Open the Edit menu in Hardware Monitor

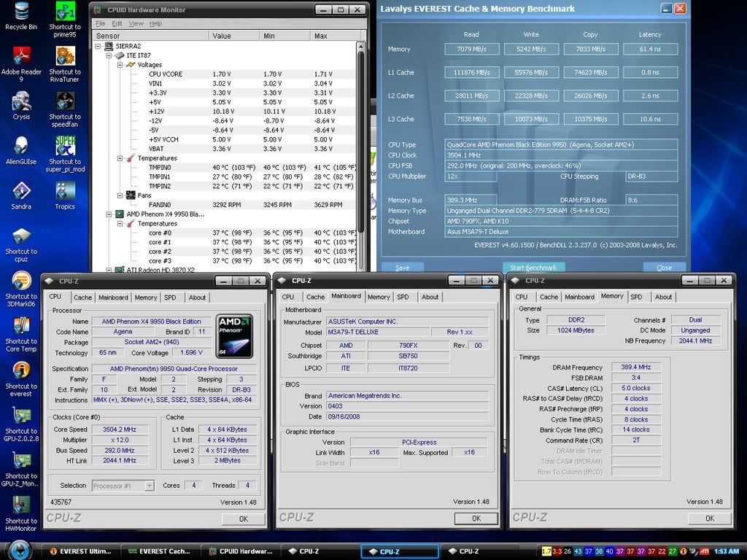click(117, 23)
